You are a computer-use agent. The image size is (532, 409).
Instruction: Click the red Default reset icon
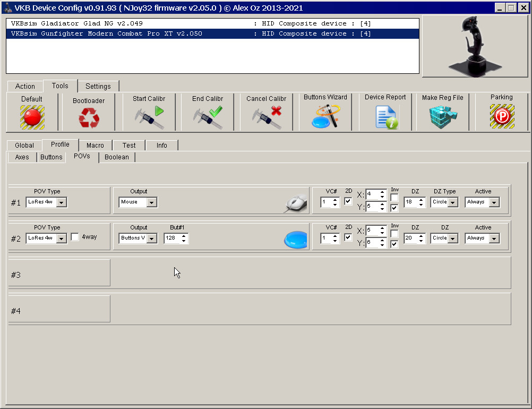coord(32,117)
